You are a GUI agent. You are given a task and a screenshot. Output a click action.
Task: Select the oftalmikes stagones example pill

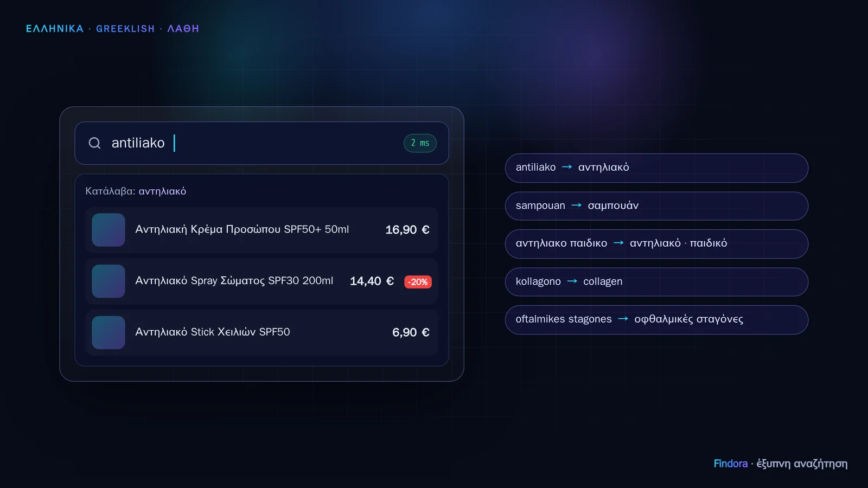coord(656,320)
